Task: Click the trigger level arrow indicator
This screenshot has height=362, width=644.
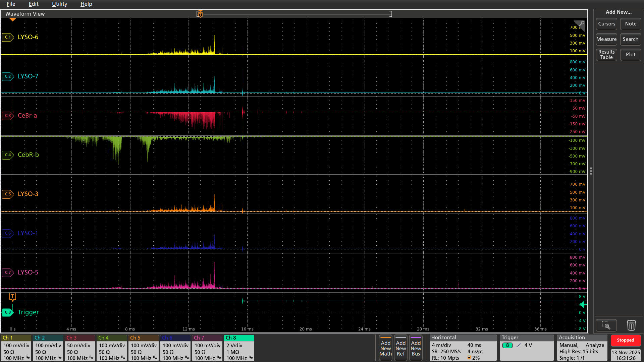Action: click(x=583, y=304)
